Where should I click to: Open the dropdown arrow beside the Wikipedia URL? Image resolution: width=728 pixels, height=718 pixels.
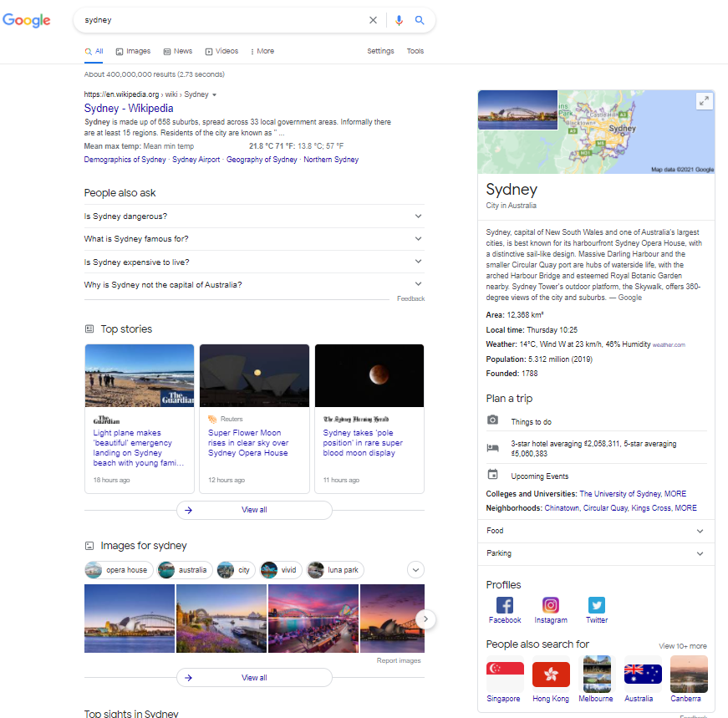point(214,94)
